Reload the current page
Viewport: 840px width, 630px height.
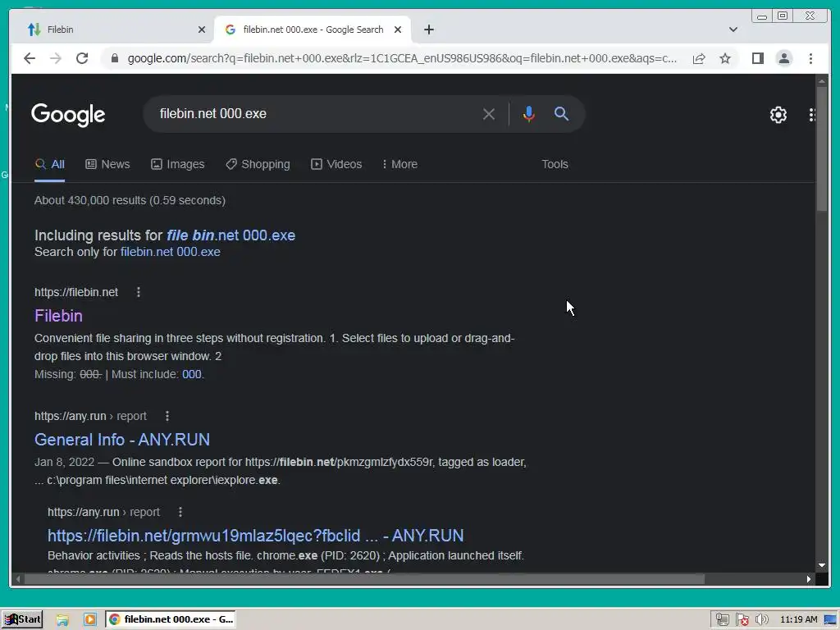[82, 58]
